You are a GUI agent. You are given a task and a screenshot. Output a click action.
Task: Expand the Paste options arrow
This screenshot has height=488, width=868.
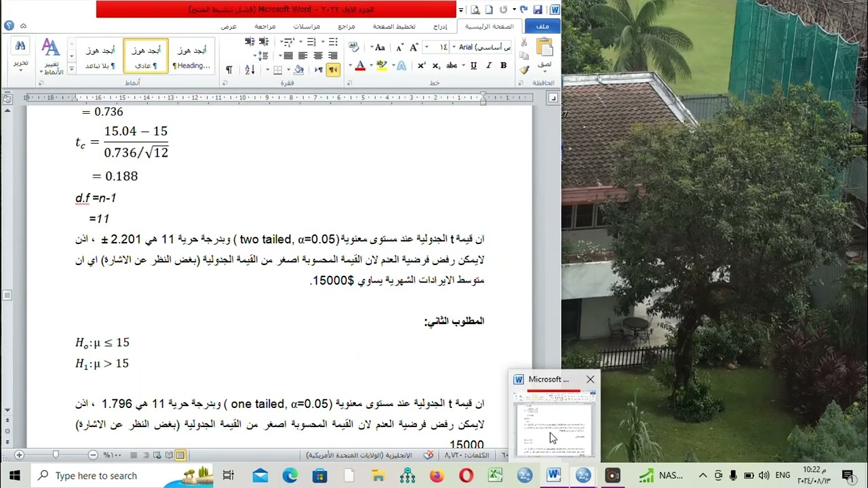click(x=545, y=72)
